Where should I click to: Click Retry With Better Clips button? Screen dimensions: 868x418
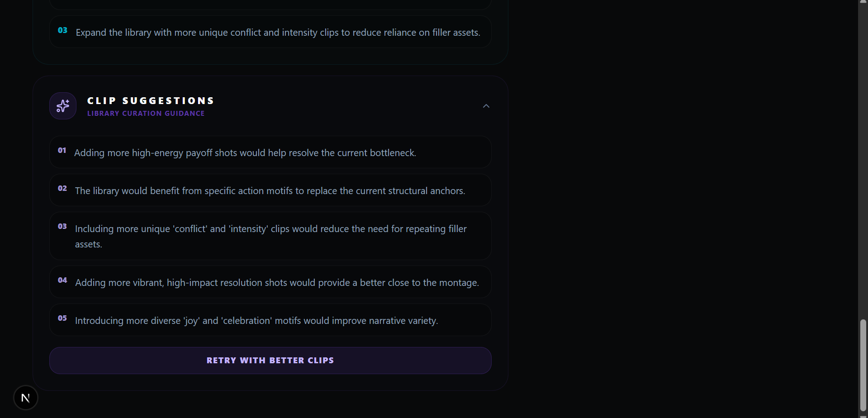click(270, 361)
